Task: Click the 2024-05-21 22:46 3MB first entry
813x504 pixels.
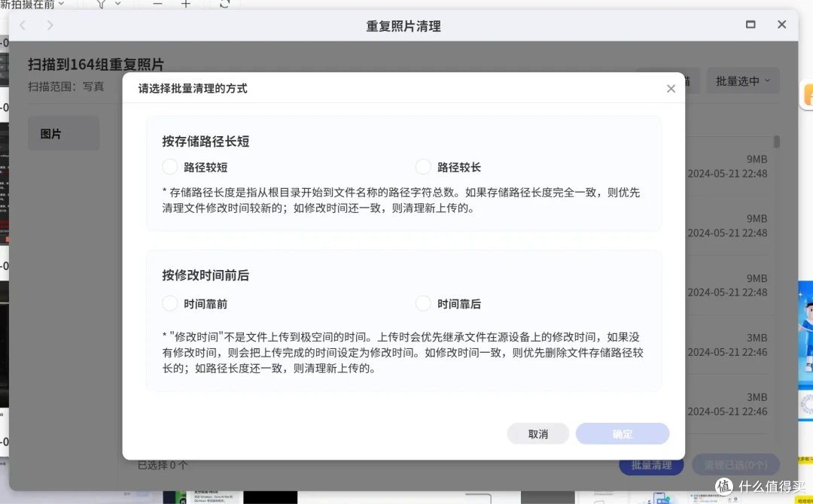Action: tap(727, 345)
